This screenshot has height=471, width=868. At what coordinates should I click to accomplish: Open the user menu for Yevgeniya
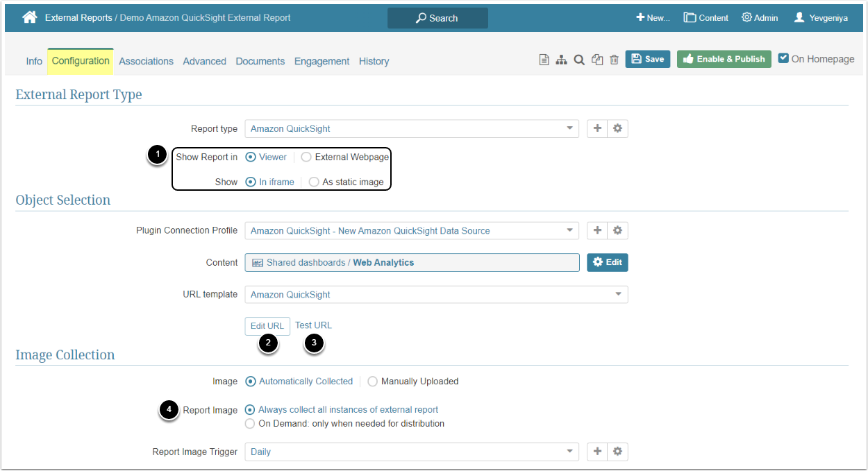pos(820,18)
